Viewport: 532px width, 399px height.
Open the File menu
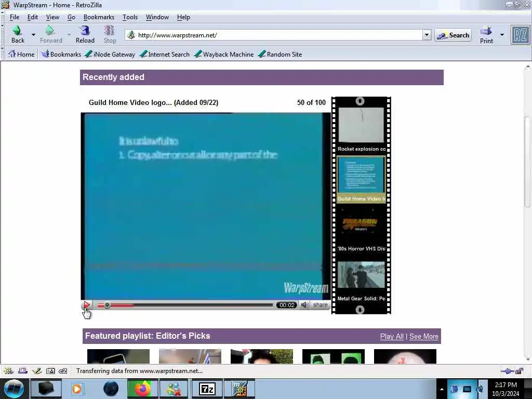pyautogui.click(x=14, y=17)
